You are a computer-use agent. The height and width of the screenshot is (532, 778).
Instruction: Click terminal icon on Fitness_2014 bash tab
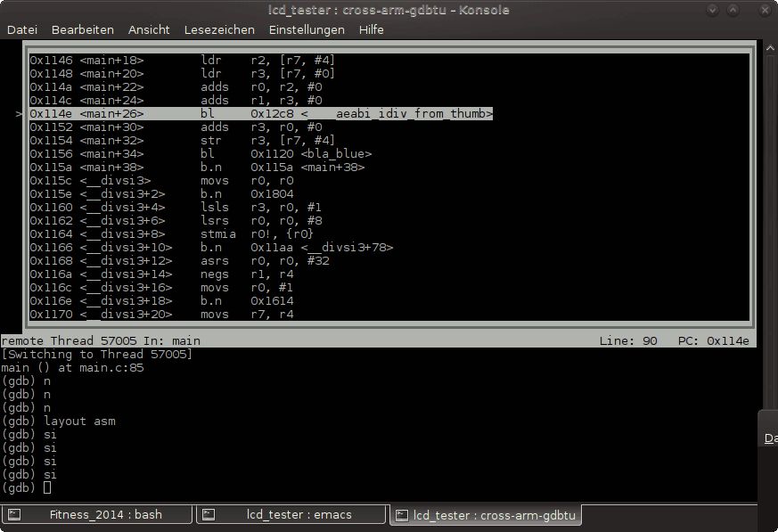[x=14, y=515]
